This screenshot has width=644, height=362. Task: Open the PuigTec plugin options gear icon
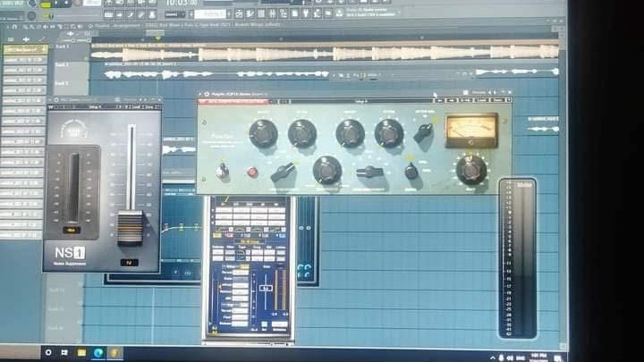coord(207,94)
